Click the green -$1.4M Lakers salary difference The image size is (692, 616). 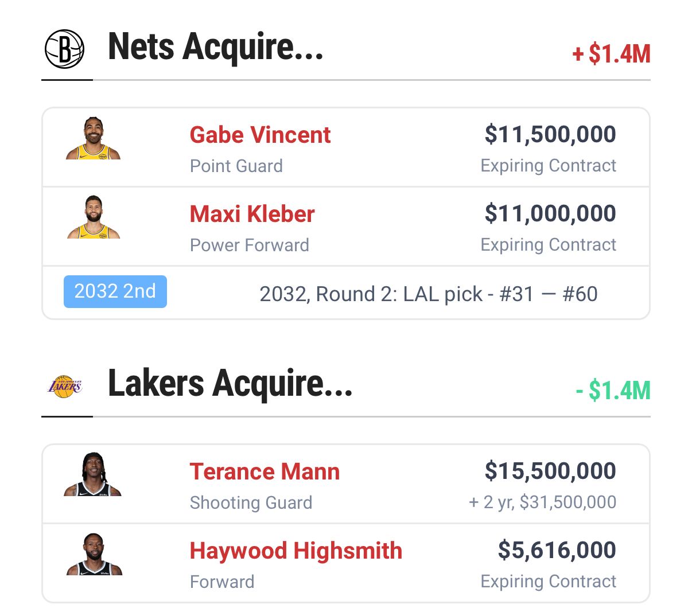tap(613, 391)
